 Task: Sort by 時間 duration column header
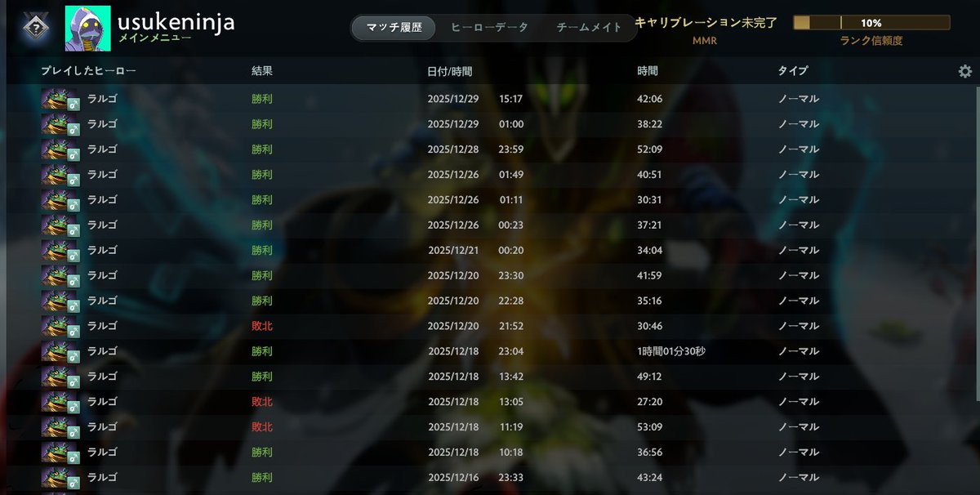point(648,71)
